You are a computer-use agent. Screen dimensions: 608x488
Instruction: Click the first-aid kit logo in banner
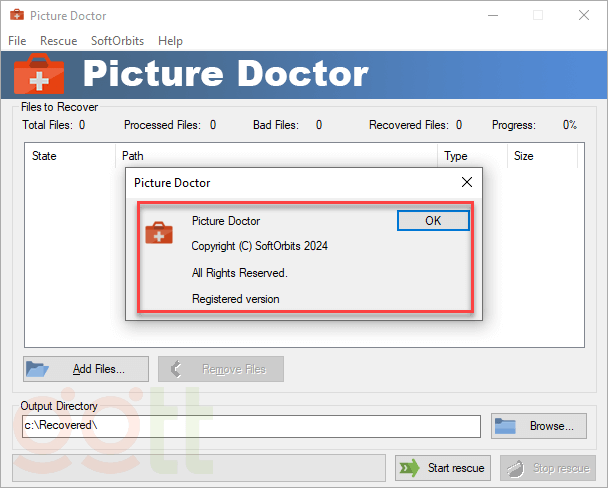click(39, 75)
